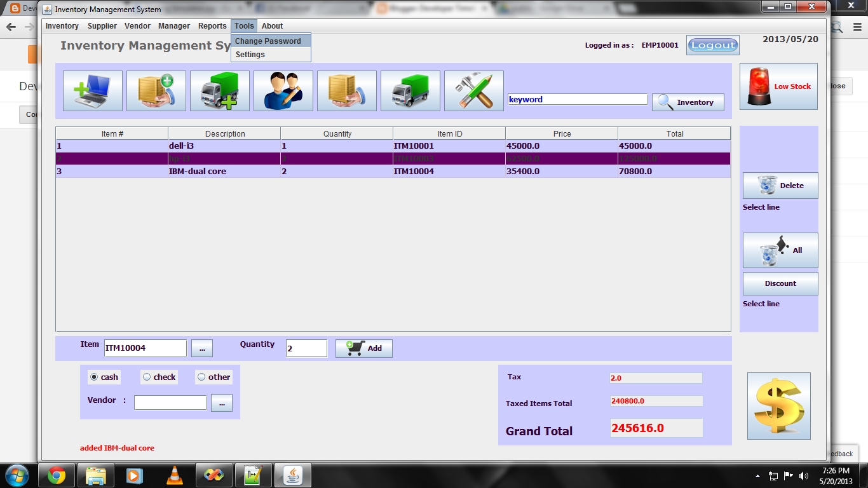Click the Java app taskbar icon

tap(293, 475)
